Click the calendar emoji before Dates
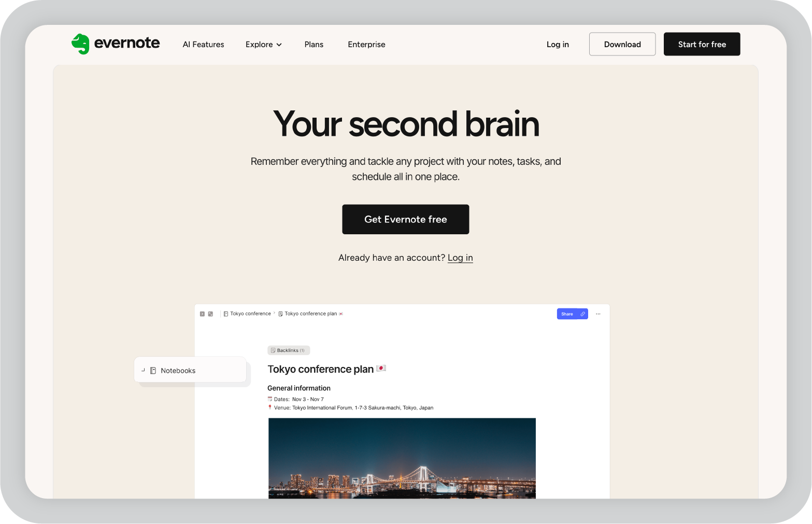This screenshot has width=812, height=524. (270, 399)
